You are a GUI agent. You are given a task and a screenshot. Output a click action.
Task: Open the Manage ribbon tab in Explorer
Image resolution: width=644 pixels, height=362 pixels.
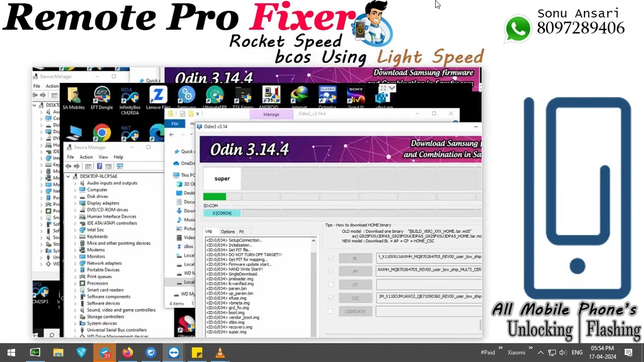coord(271,114)
